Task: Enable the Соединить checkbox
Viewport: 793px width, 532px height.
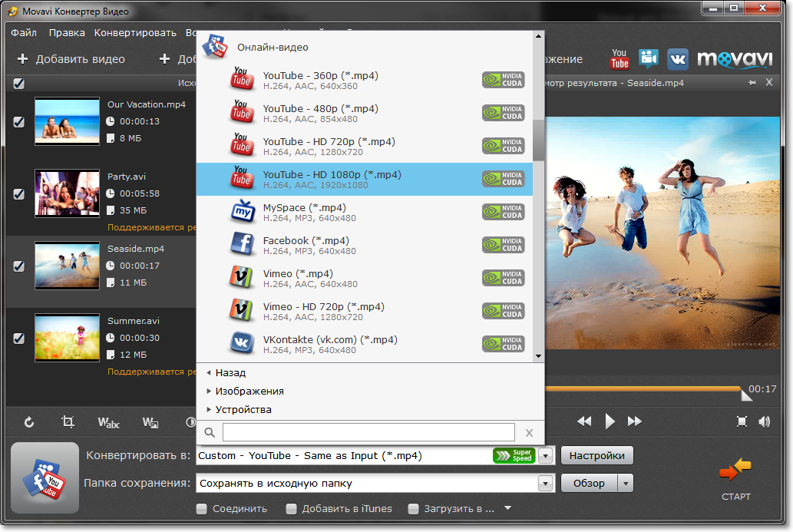Action: (202, 508)
